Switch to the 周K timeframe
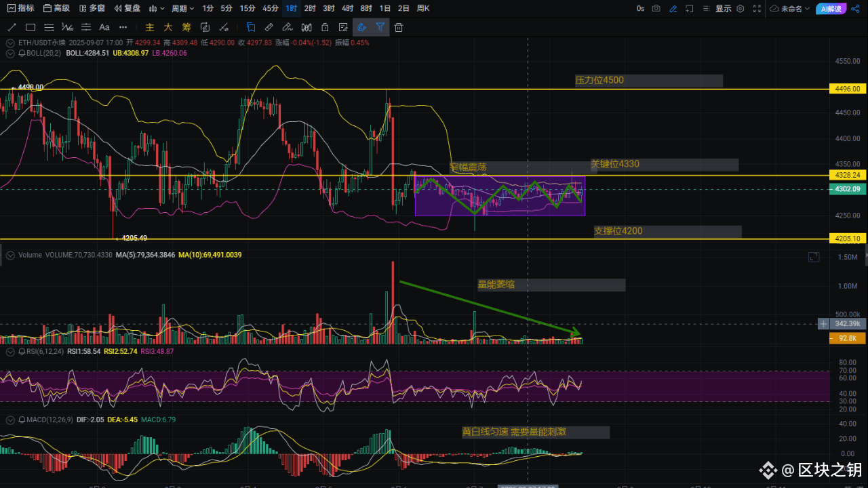This screenshot has height=488, width=868. click(x=423, y=8)
